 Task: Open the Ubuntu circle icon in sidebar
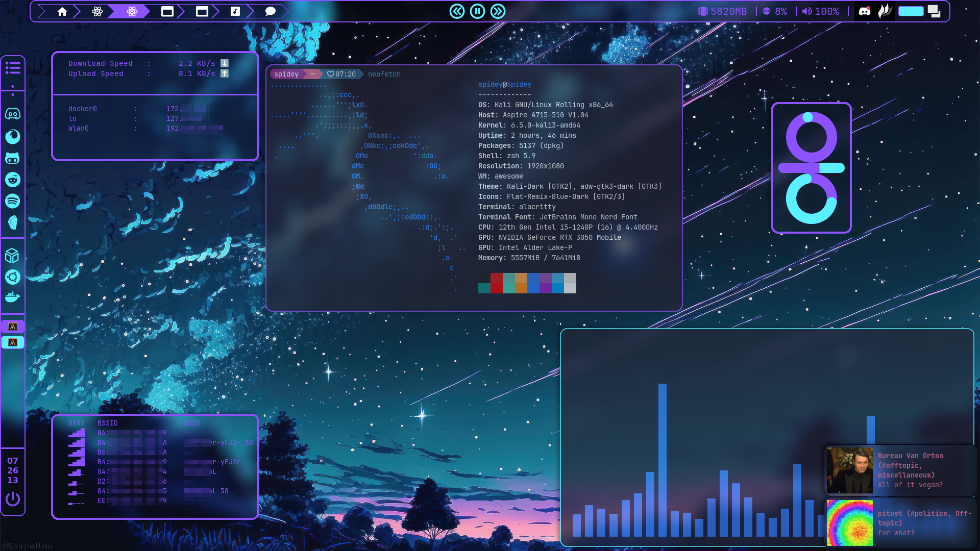click(x=13, y=277)
